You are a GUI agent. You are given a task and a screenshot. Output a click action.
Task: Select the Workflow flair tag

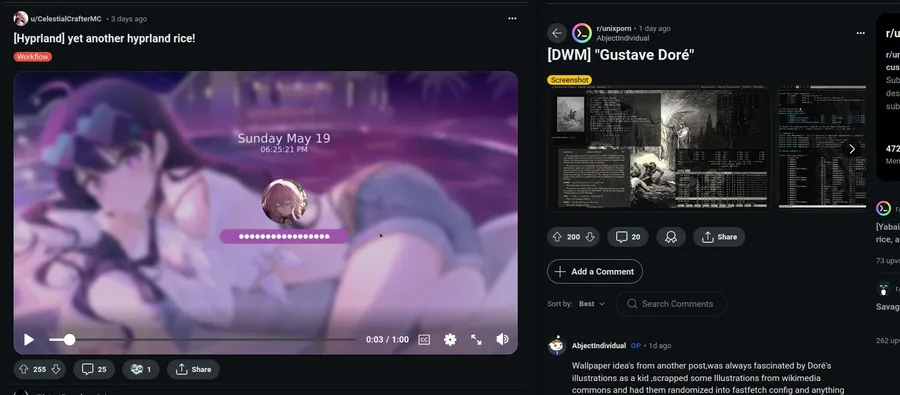pyautogui.click(x=33, y=57)
